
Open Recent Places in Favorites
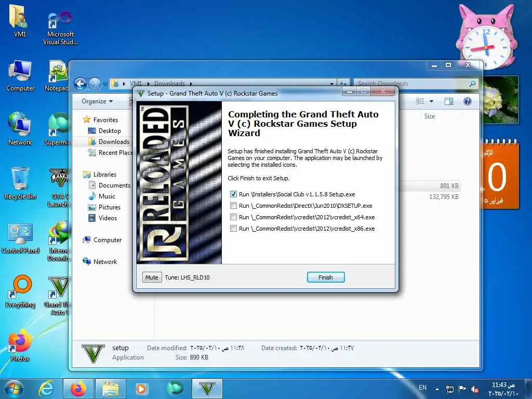pyautogui.click(x=110, y=153)
